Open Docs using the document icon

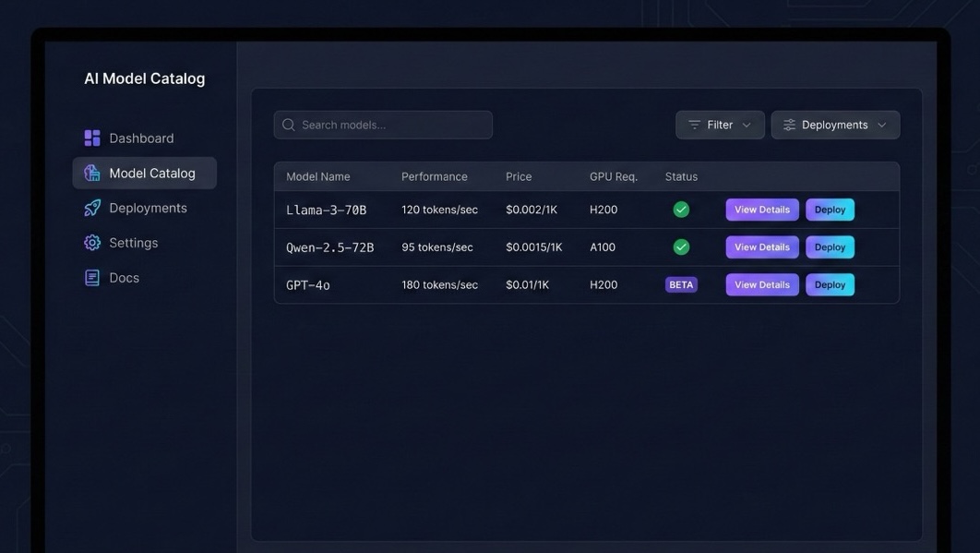click(91, 277)
